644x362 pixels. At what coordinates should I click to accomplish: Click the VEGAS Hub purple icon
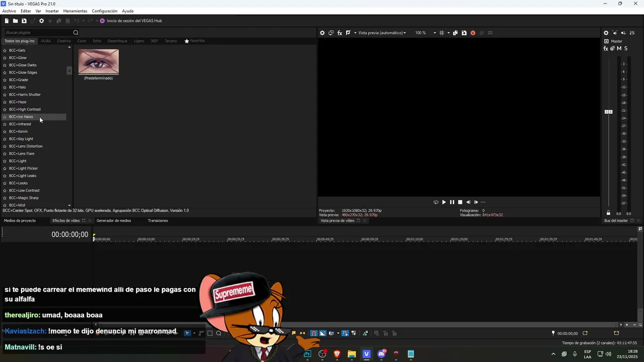[x=102, y=21]
